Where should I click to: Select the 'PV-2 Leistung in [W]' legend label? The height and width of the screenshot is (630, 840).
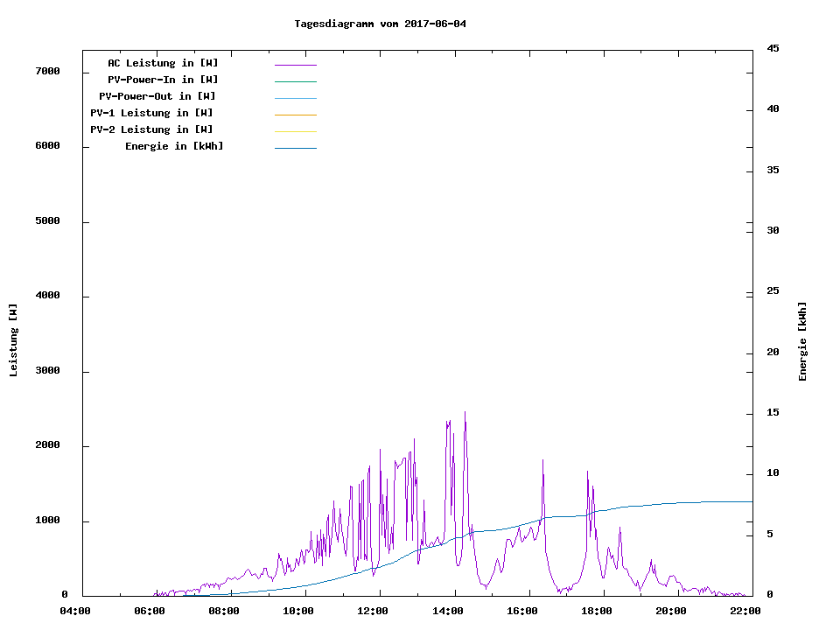pyautogui.click(x=151, y=129)
